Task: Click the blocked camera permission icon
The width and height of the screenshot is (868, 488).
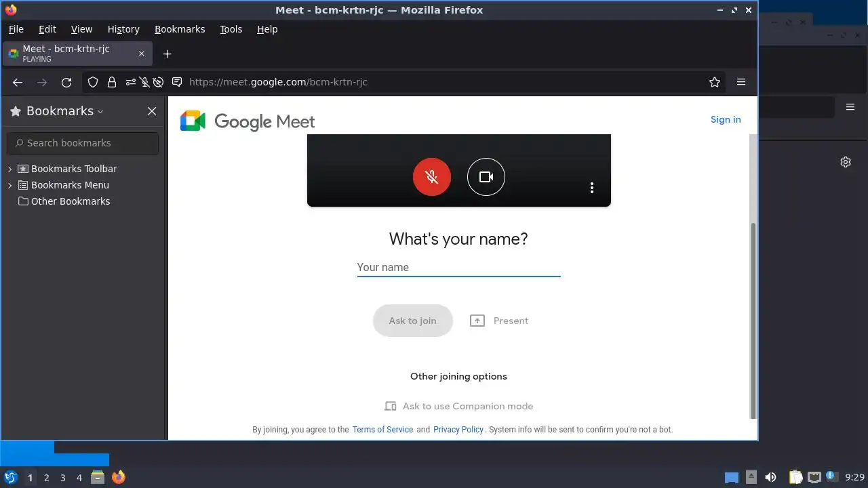Action: (x=158, y=82)
